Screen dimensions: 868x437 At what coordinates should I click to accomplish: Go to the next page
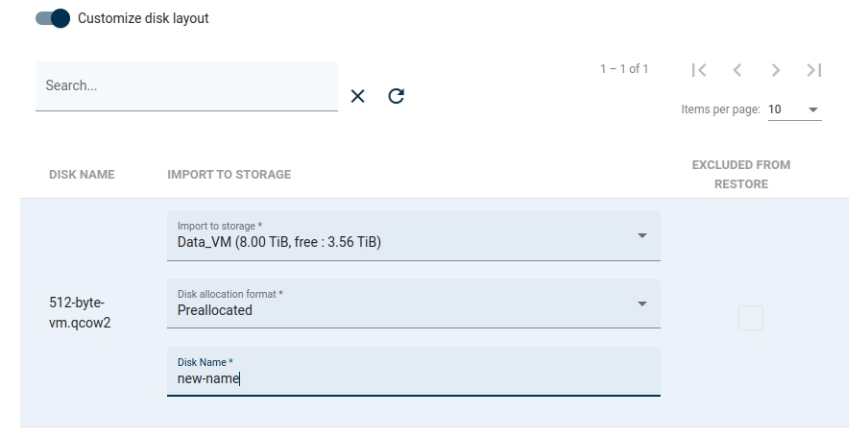tap(776, 70)
